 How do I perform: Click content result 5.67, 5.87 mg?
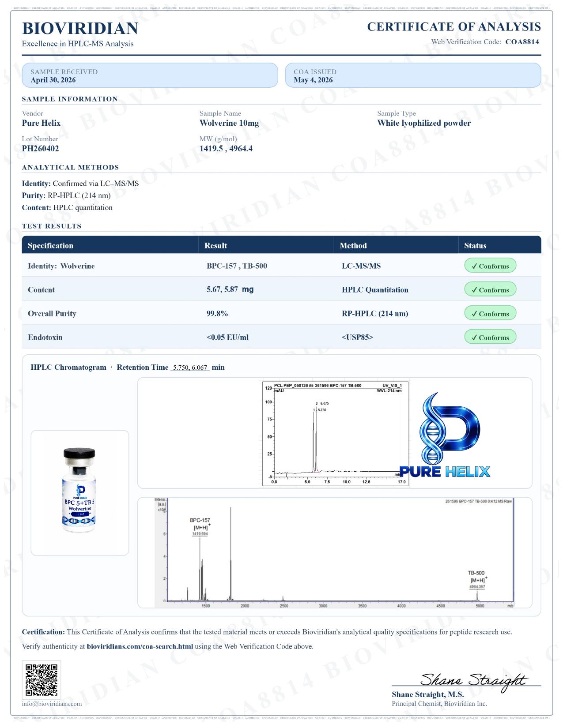click(x=230, y=290)
